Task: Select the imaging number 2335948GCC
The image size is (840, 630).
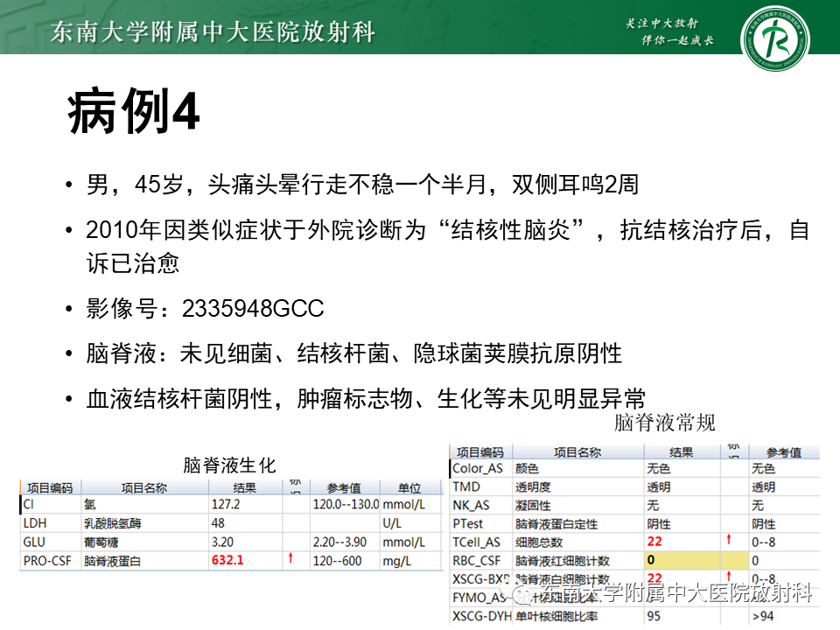Action: [x=253, y=309]
